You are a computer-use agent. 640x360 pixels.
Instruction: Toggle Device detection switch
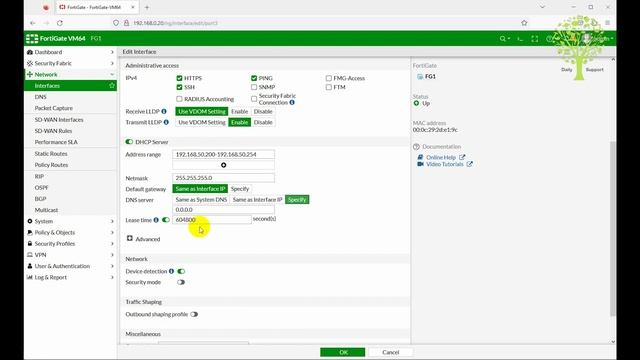[x=181, y=271]
